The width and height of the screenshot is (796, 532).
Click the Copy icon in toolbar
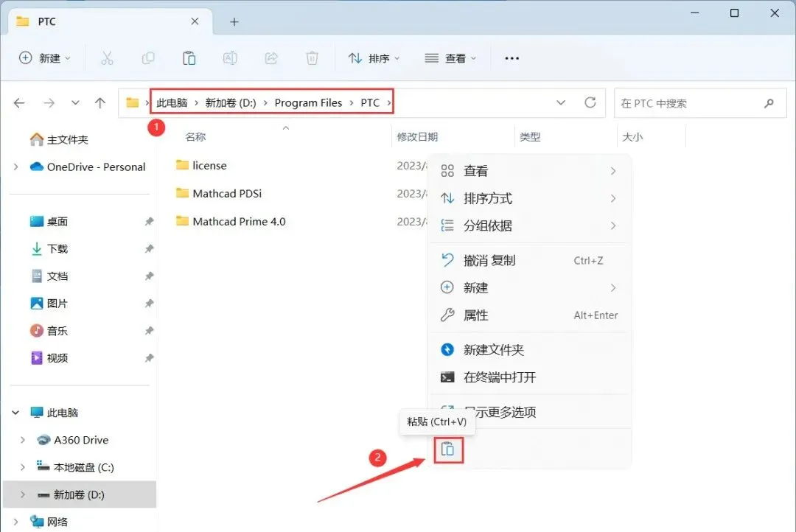click(148, 58)
